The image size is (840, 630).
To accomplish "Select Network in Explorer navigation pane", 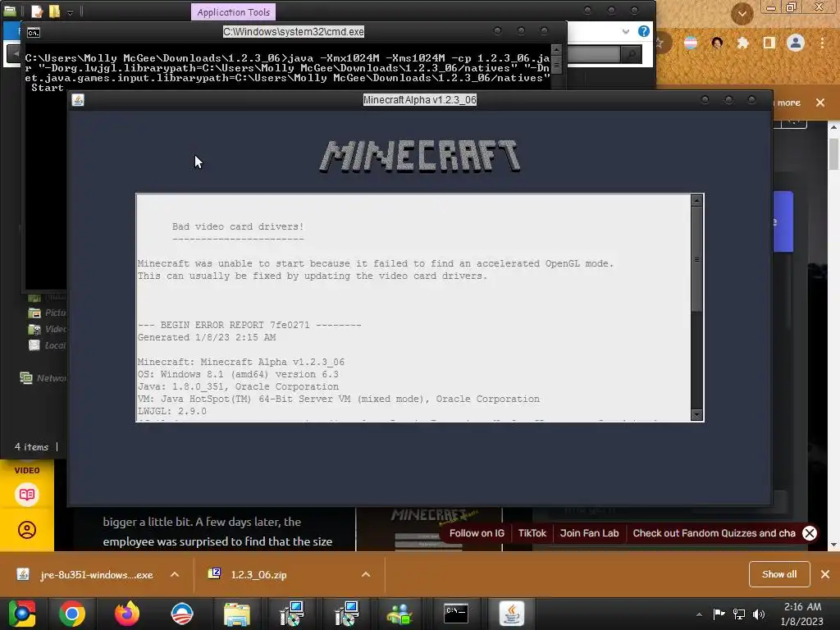I will pos(43,378).
